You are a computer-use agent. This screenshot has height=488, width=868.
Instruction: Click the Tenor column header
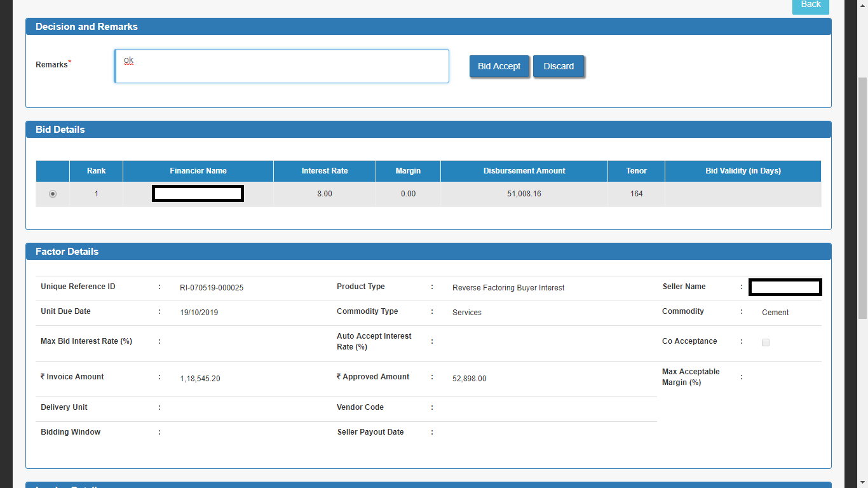[636, 171]
